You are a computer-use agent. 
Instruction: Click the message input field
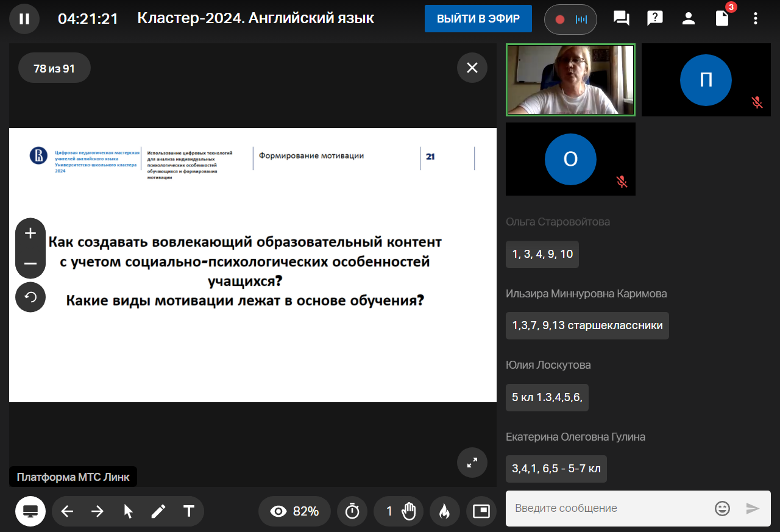pyautogui.click(x=609, y=508)
